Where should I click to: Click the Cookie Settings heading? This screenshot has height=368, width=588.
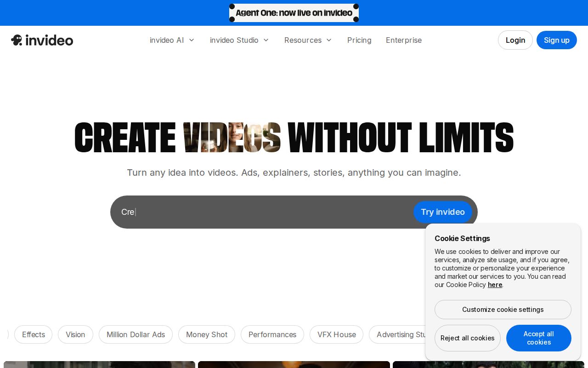[x=462, y=238]
